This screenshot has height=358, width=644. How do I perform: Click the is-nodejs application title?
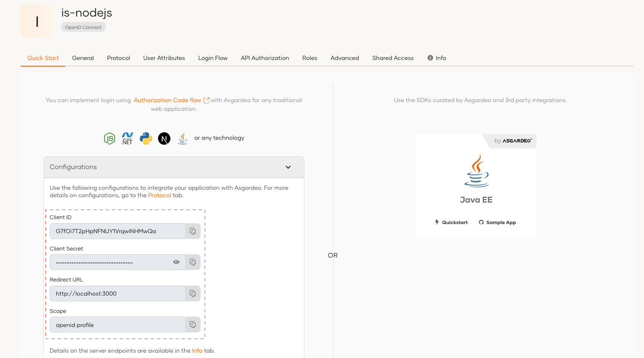pos(86,13)
